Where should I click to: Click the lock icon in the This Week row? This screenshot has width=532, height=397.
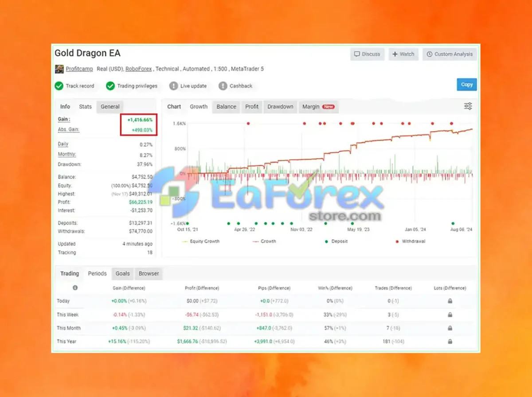(x=450, y=315)
